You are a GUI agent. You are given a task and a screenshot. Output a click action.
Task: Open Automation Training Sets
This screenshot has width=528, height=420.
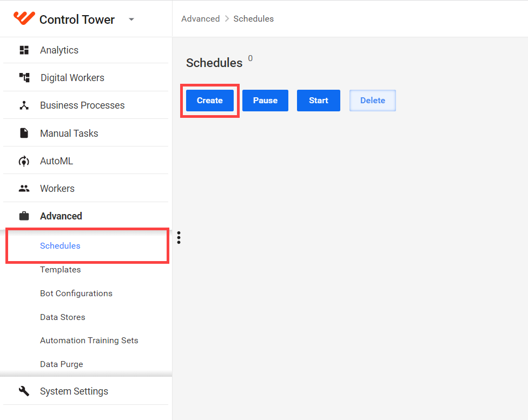tap(89, 341)
